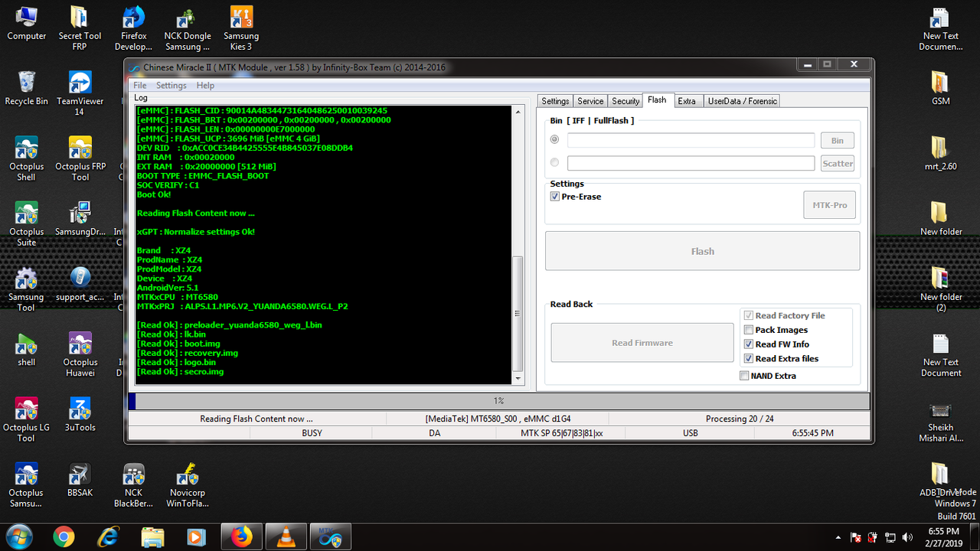Uncheck the Pre-Erase checkbox

(x=555, y=197)
